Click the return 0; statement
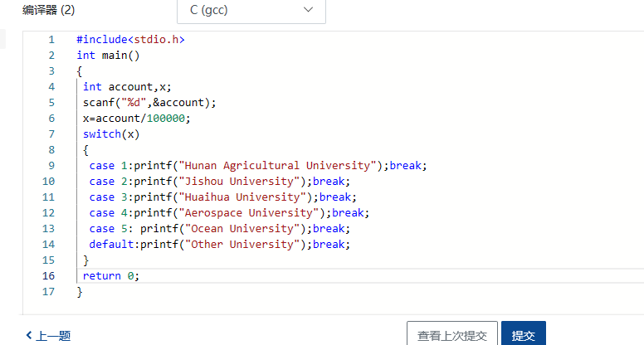 [111, 276]
